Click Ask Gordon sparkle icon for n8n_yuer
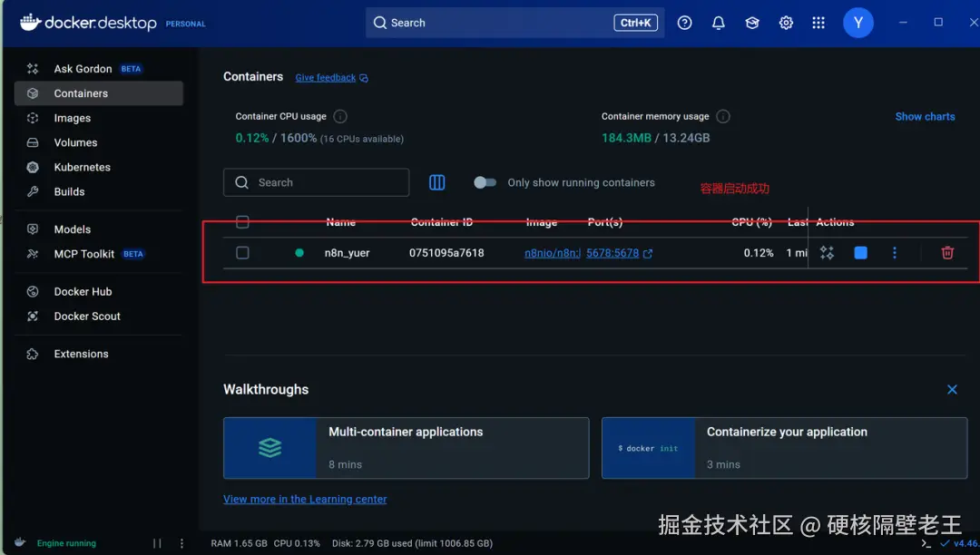The image size is (980, 555). (x=827, y=253)
